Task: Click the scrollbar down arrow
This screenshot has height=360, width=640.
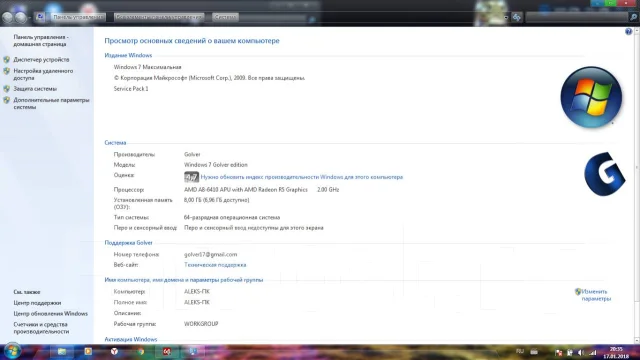Action: 637,340
